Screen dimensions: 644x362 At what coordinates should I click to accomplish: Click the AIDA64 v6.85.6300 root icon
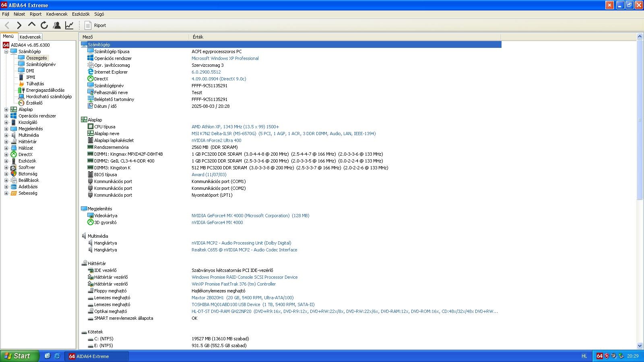pyautogui.click(x=6, y=45)
